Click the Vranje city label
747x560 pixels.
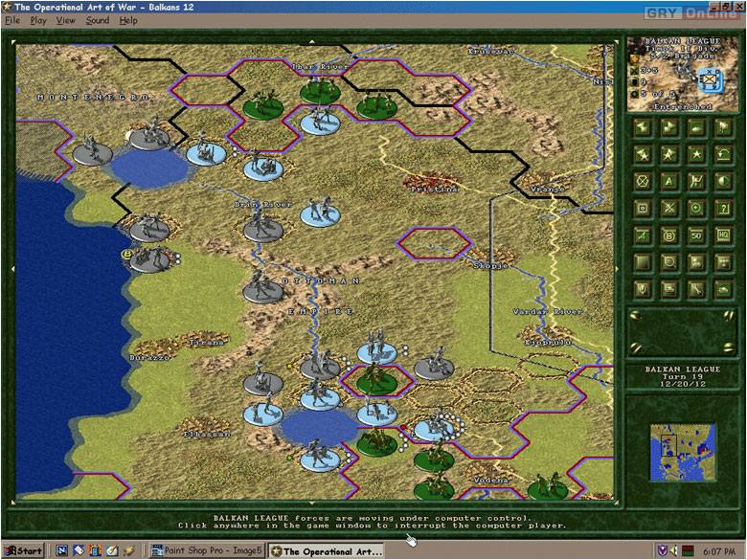pos(548,189)
